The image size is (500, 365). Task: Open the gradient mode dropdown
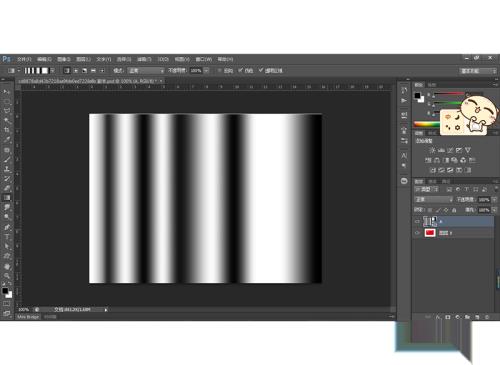pyautogui.click(x=146, y=71)
